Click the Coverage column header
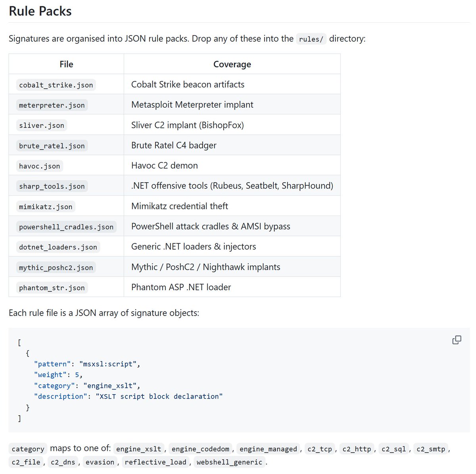Image resolution: width=476 pixels, height=474 pixels. [x=232, y=64]
